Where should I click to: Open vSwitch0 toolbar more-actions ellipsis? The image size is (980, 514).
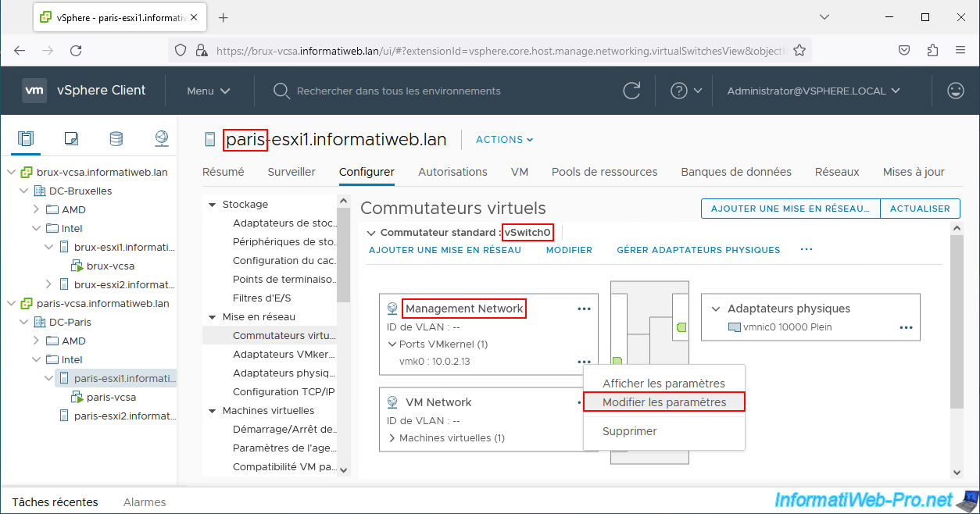click(x=807, y=250)
